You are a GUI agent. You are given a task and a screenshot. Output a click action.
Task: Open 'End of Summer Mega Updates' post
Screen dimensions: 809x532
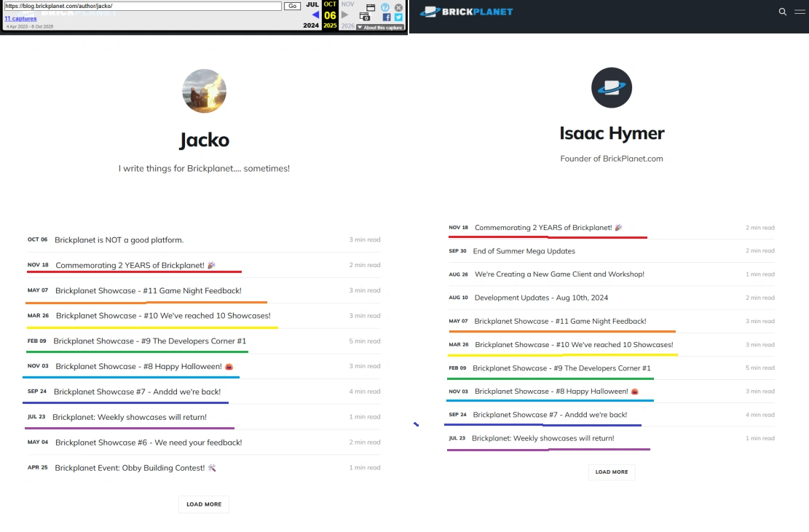(x=524, y=251)
